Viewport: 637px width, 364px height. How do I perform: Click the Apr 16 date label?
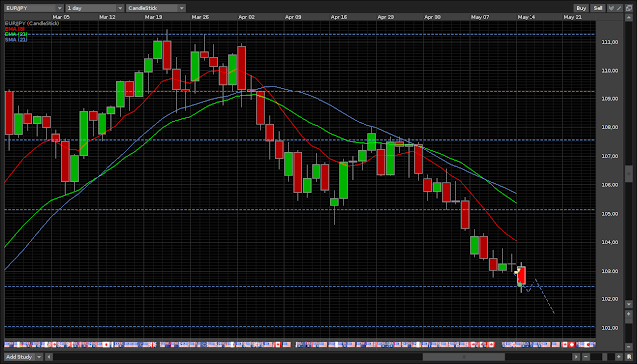[x=339, y=17]
